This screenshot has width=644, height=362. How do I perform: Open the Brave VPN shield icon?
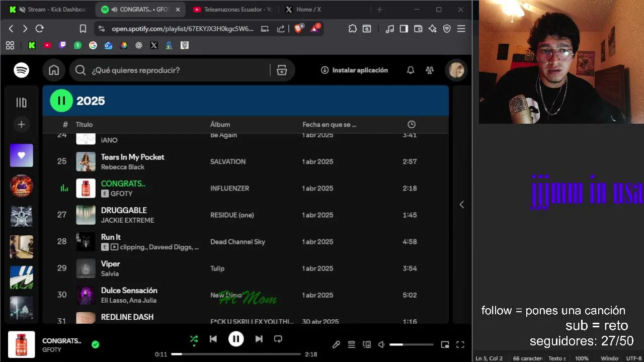coord(447,29)
